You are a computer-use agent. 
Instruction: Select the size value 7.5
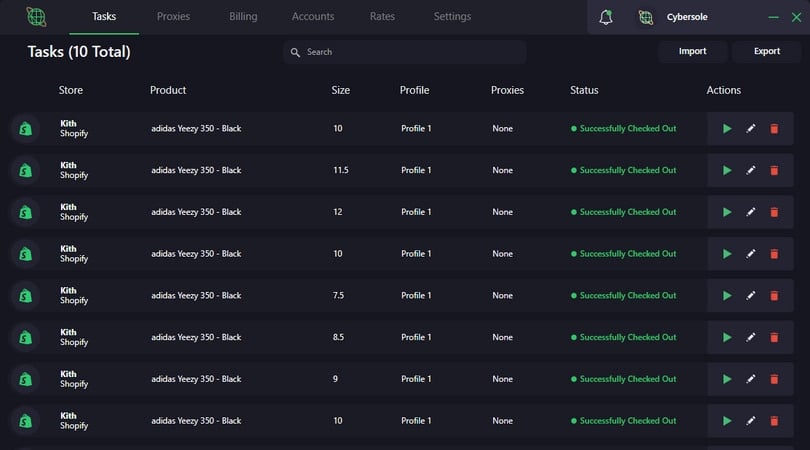coord(338,296)
